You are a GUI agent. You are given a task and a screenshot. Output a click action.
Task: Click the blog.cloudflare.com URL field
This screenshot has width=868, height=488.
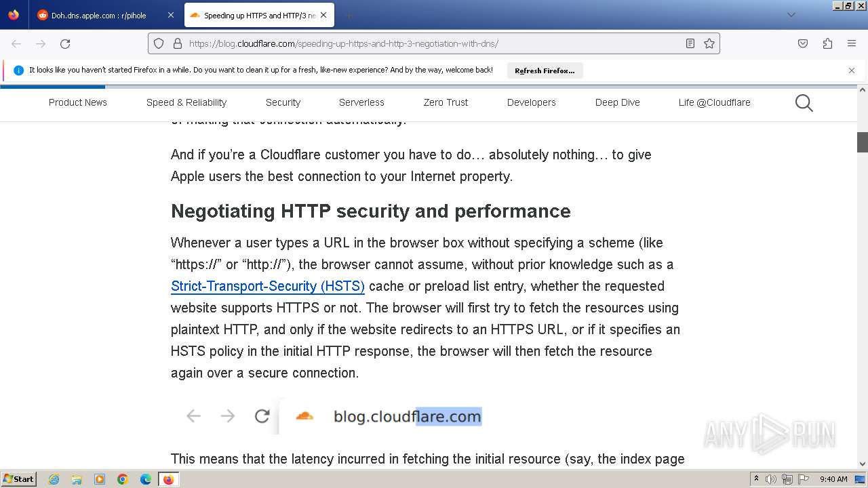coord(434,43)
